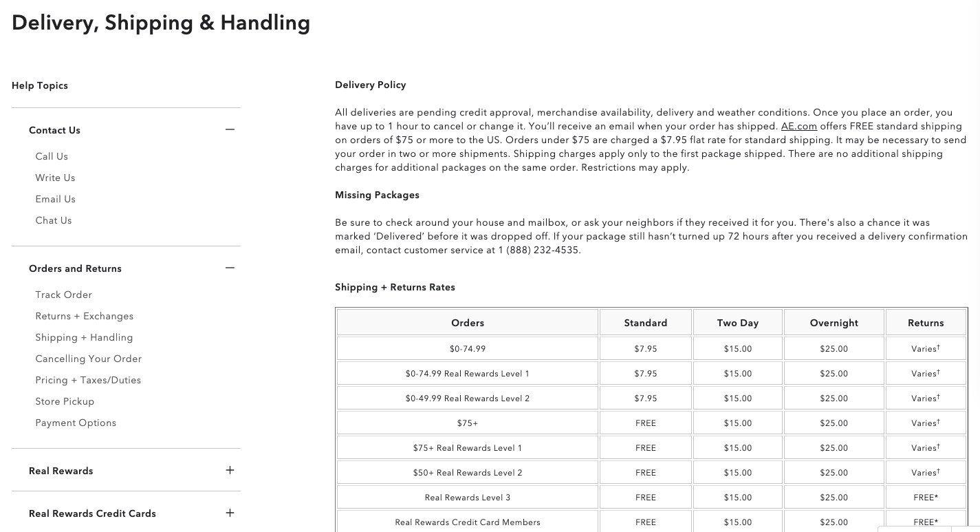980x532 pixels.
Task: Open the Write Us help topic
Action: pyautogui.click(x=55, y=178)
